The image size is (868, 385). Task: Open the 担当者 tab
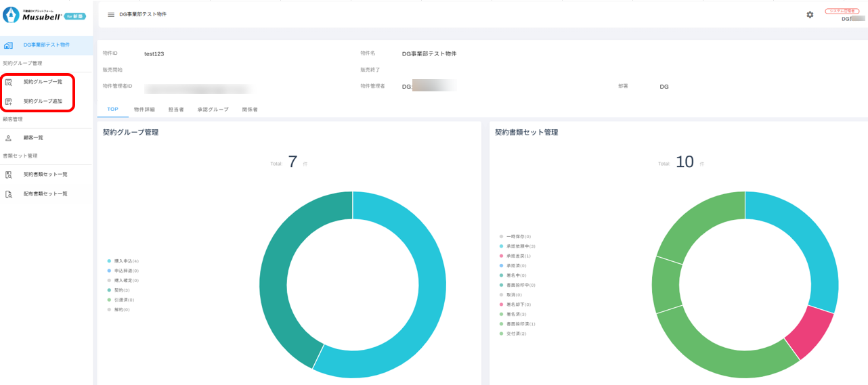pos(176,109)
